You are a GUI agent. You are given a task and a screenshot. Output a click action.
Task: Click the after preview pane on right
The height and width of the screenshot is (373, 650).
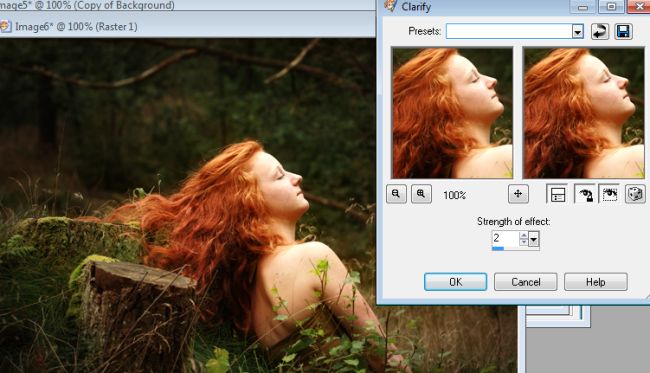click(584, 113)
